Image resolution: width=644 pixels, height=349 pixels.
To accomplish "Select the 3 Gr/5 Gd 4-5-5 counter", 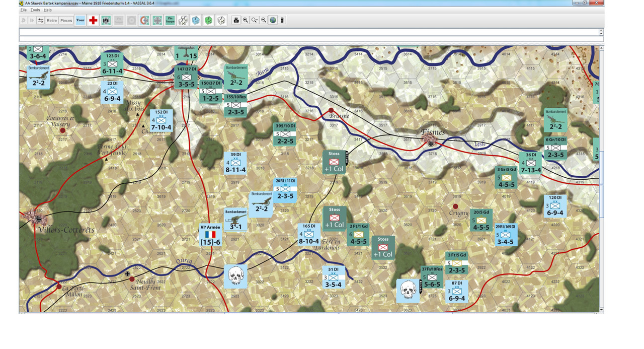I will (x=506, y=177).
